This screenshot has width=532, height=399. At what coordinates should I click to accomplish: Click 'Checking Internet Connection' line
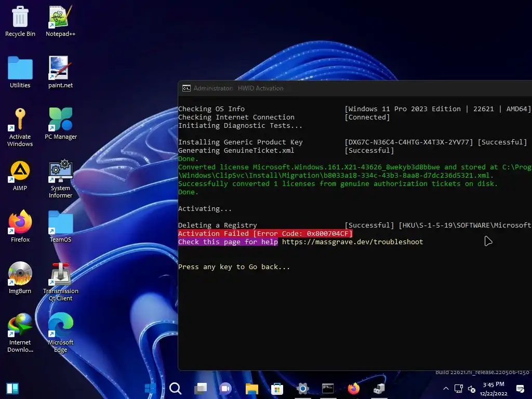236,117
